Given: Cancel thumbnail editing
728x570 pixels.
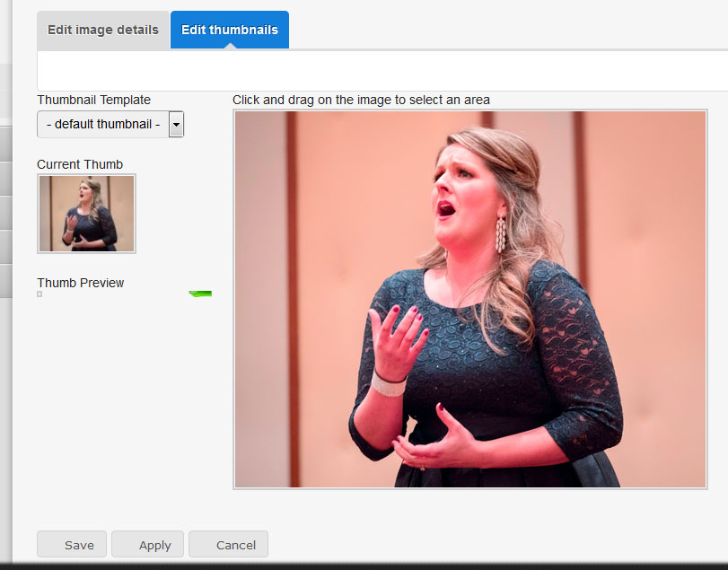Looking at the screenshot, I should click(228, 545).
